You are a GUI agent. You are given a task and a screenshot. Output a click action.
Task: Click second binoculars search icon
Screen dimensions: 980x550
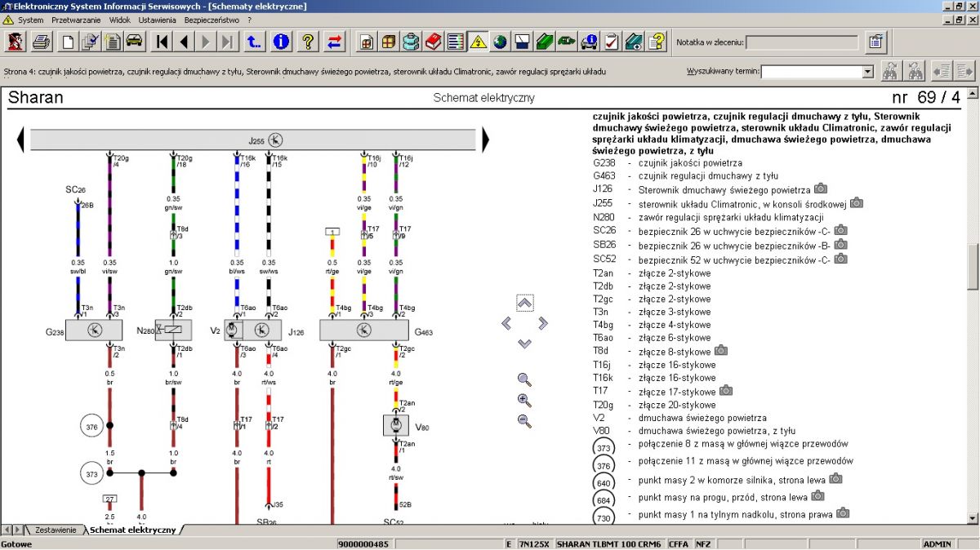click(915, 71)
